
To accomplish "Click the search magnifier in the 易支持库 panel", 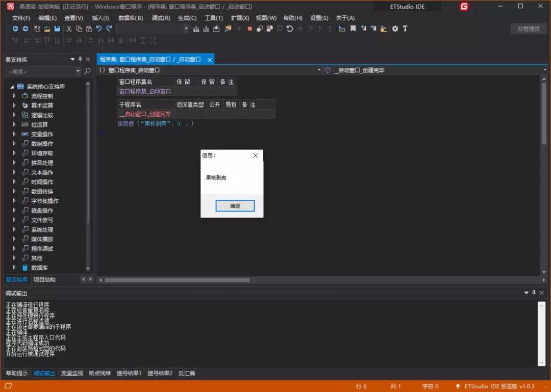I will tap(87, 71).
